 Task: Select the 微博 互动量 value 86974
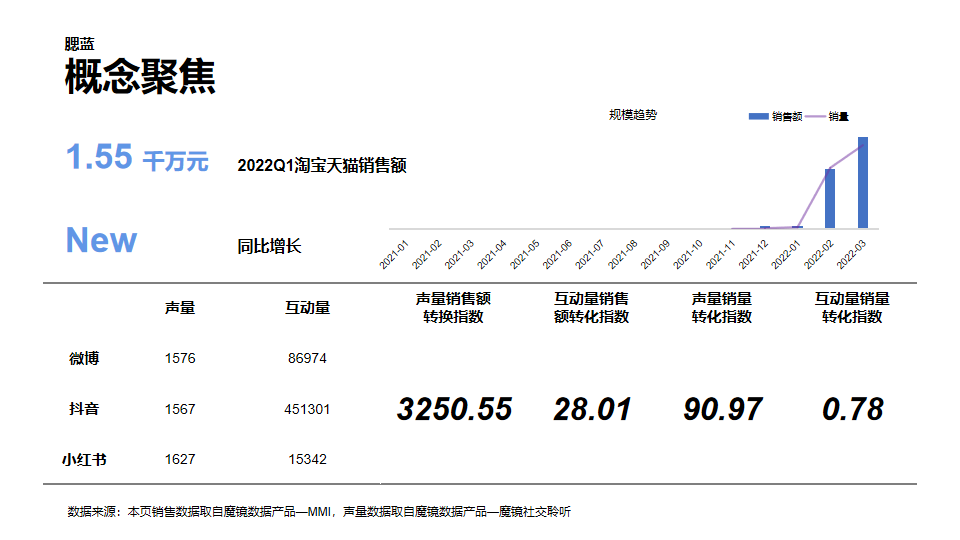[307, 358]
